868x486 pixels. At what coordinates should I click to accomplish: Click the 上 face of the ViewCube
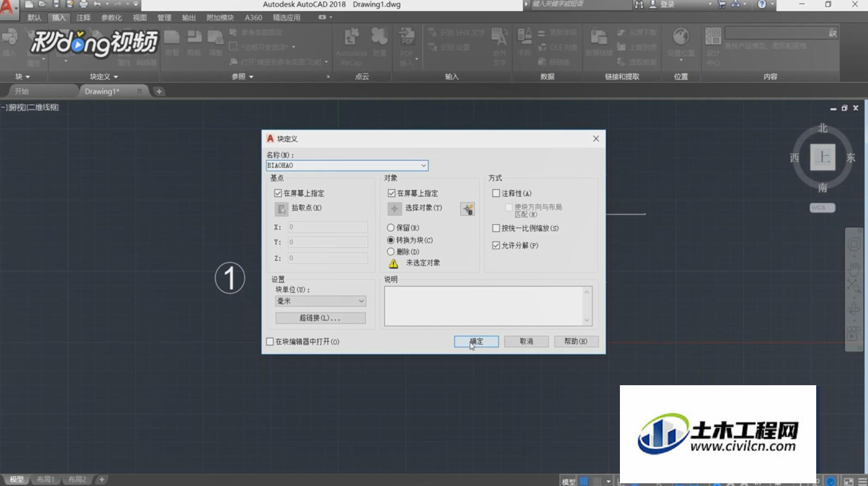822,157
